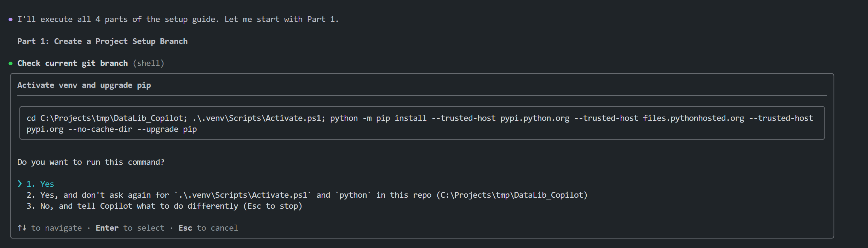The width and height of the screenshot is (868, 248).
Task: Select option 1. Yes
Action: click(40, 184)
